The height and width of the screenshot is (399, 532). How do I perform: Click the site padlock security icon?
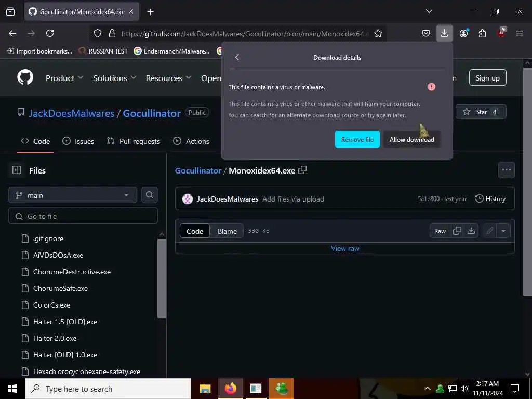(112, 33)
